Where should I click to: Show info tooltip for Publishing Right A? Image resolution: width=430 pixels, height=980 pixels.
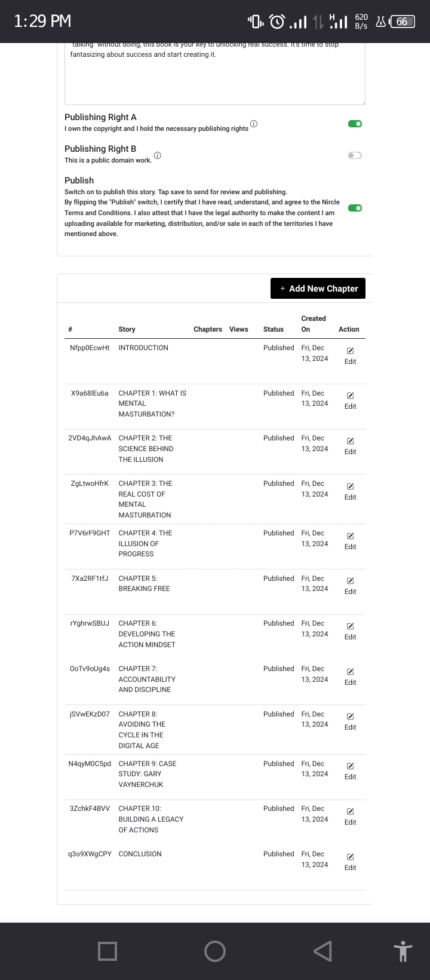click(254, 124)
